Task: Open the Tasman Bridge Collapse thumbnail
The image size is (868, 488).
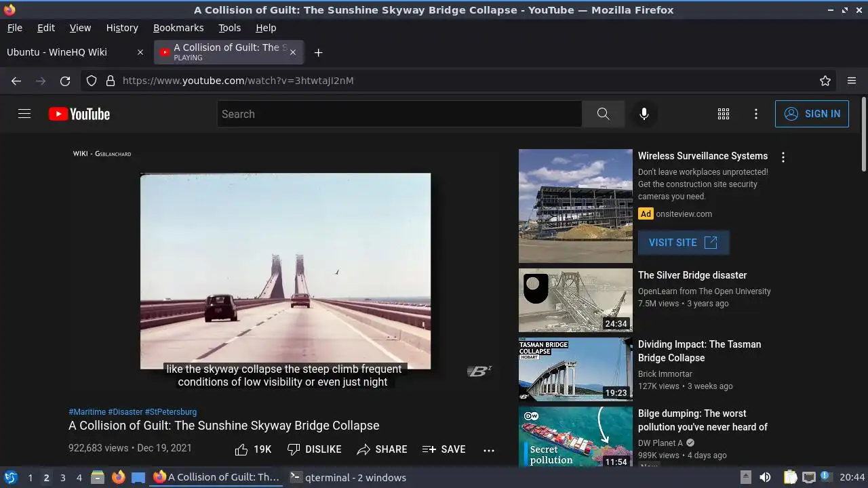Action: [576, 369]
